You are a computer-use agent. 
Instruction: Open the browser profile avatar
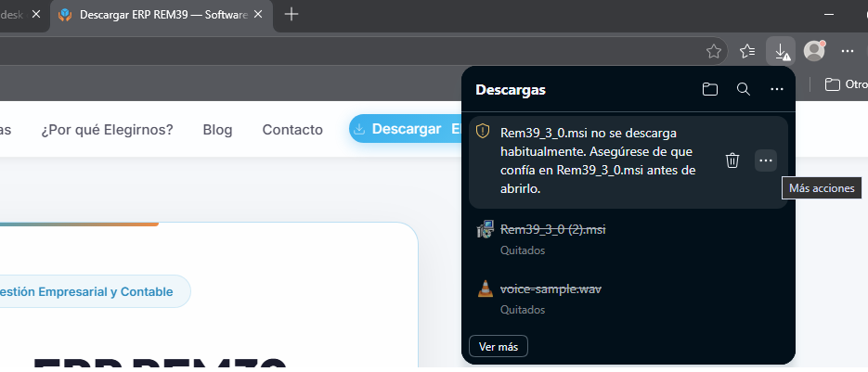click(814, 51)
